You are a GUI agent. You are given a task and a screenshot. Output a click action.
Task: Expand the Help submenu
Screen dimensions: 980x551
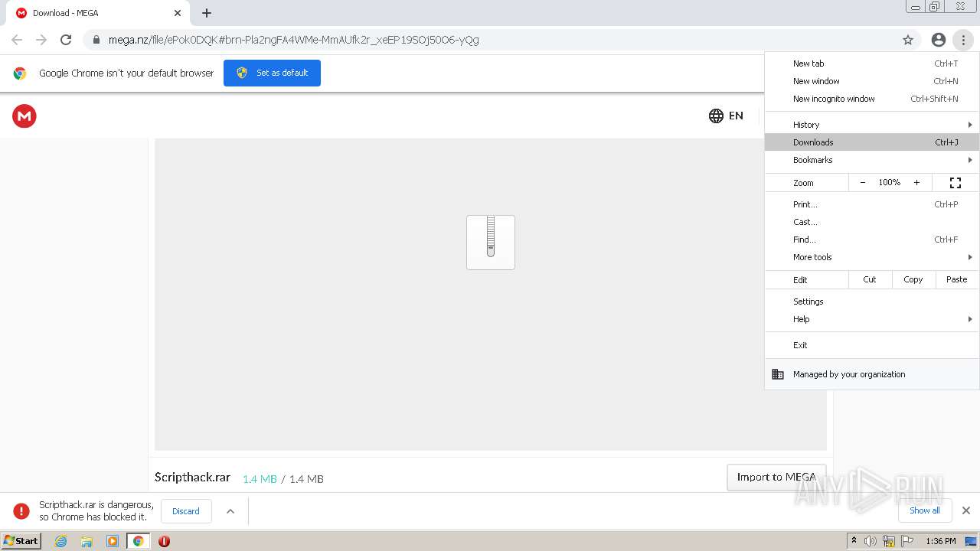click(872, 319)
